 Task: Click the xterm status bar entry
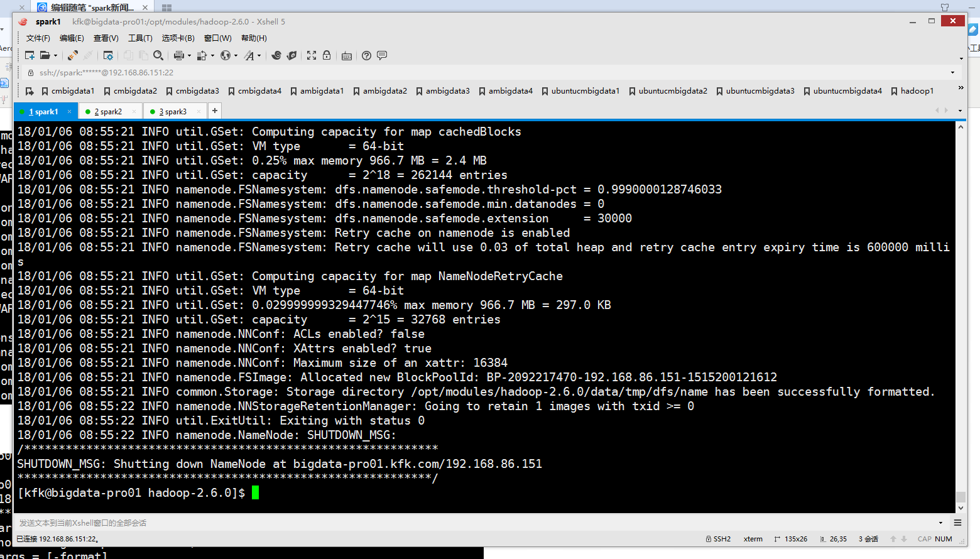753,539
